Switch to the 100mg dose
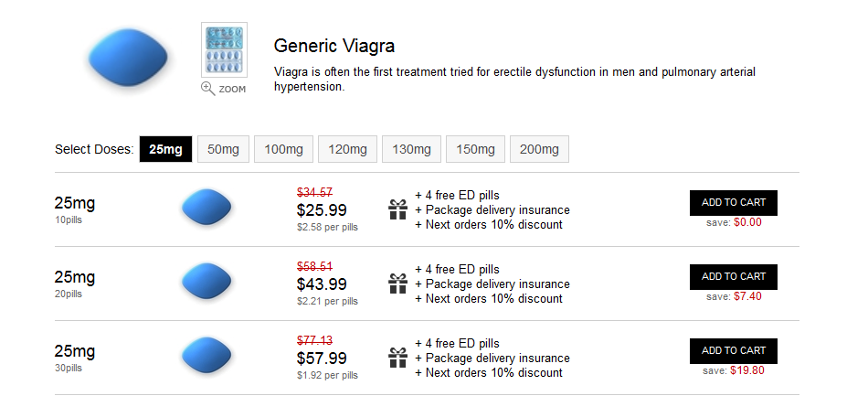 [x=283, y=149]
